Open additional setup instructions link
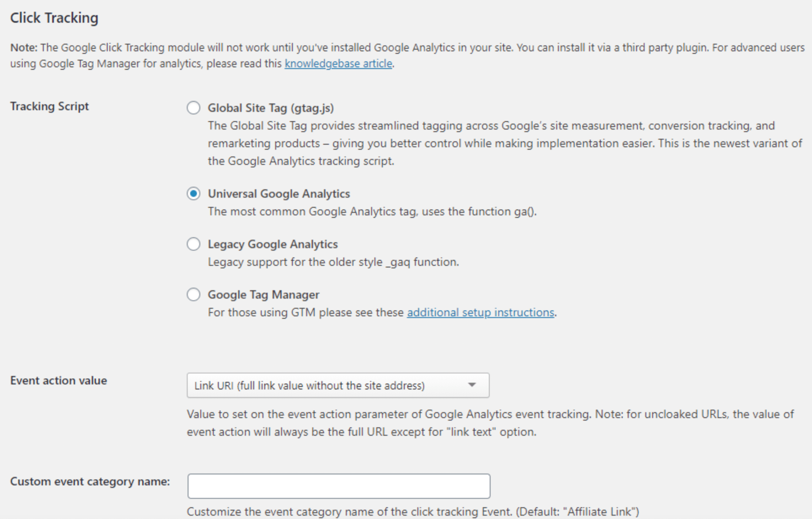812x519 pixels. coord(480,312)
